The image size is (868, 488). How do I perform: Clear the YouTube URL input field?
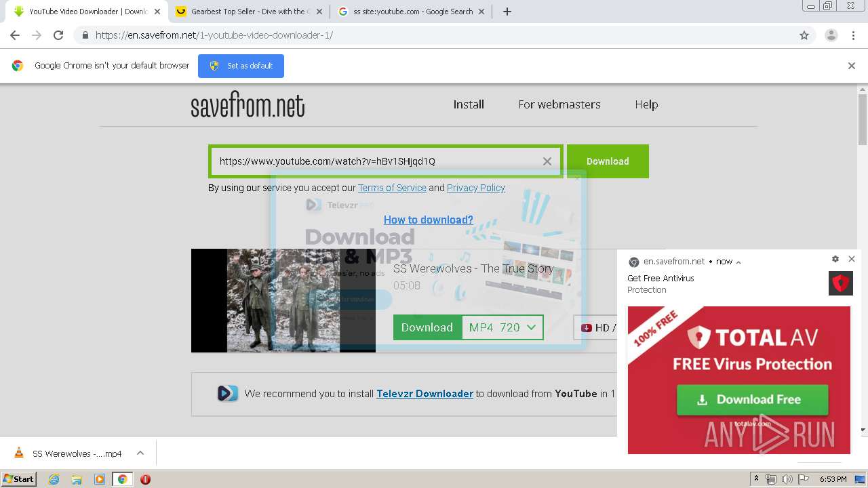pos(547,161)
